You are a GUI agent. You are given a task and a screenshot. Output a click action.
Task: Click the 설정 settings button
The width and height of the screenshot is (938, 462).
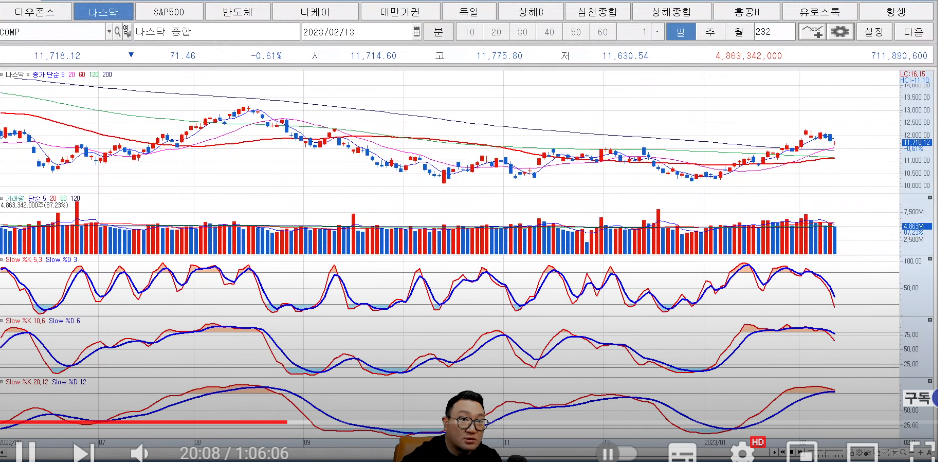(x=875, y=32)
